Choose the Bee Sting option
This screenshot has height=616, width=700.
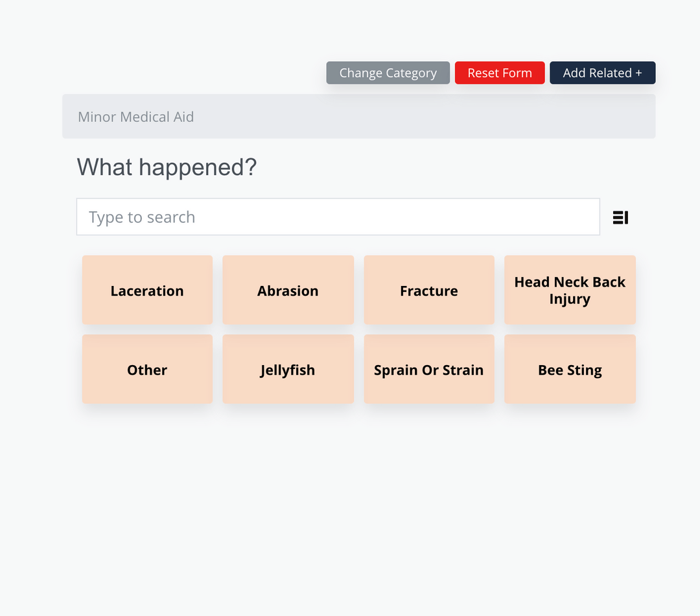(570, 369)
